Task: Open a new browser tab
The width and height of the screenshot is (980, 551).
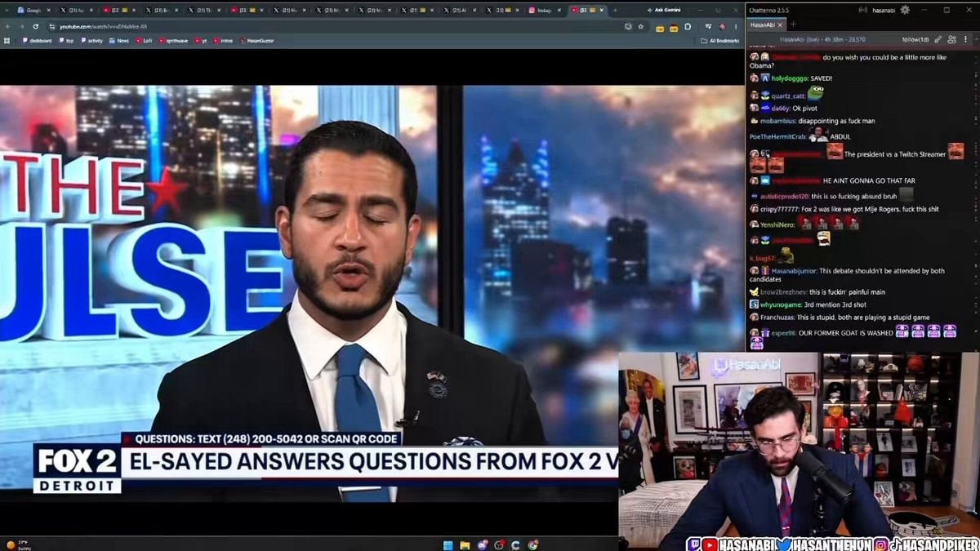Action: [616, 10]
